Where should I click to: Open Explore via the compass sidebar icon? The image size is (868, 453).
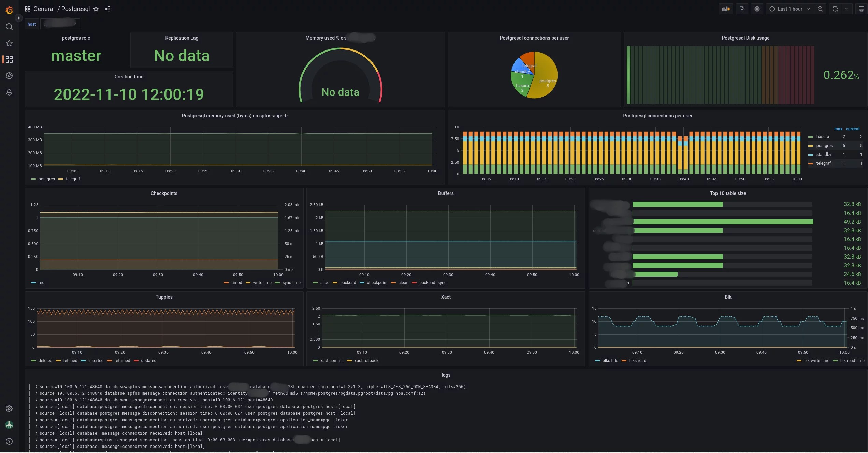[x=9, y=76]
